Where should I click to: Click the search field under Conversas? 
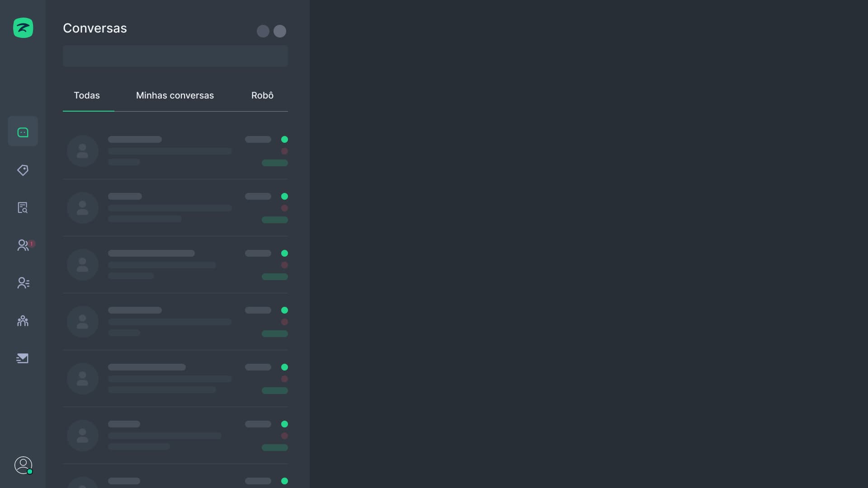coord(175,56)
